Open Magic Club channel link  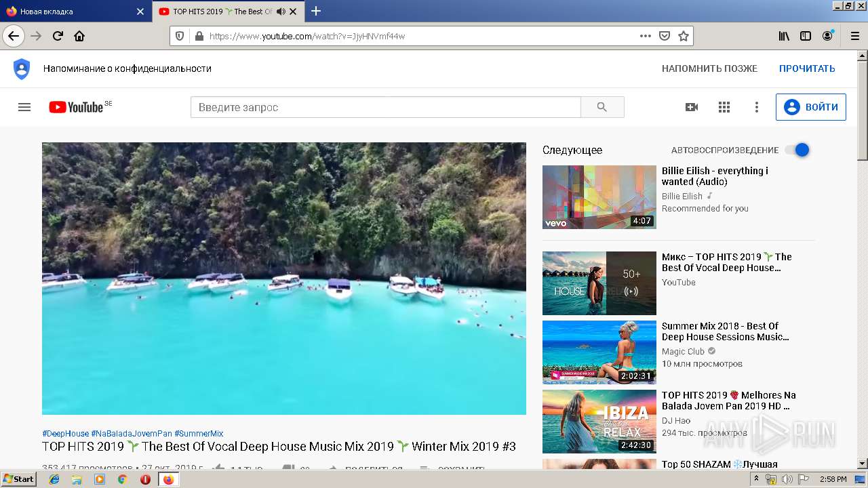(x=683, y=351)
